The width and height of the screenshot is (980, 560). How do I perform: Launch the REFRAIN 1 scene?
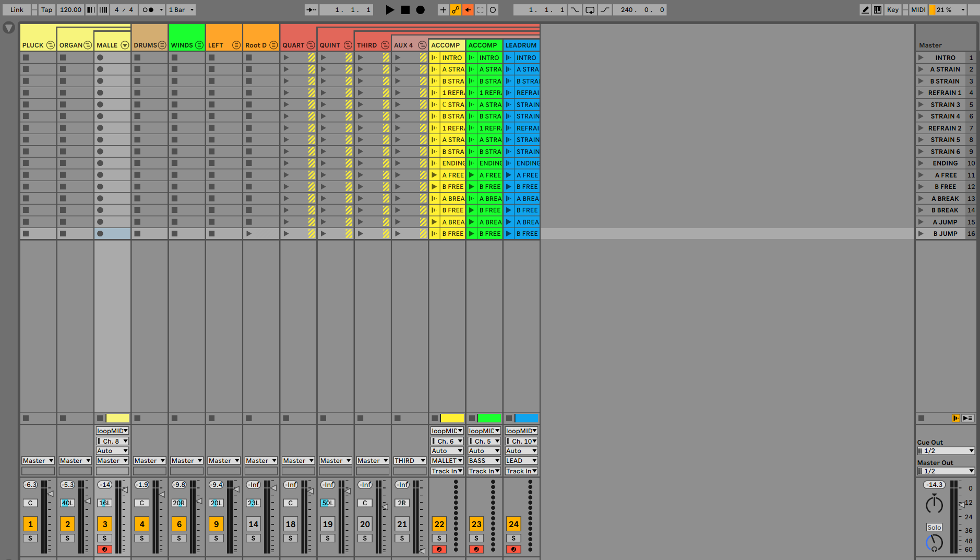[x=921, y=93]
